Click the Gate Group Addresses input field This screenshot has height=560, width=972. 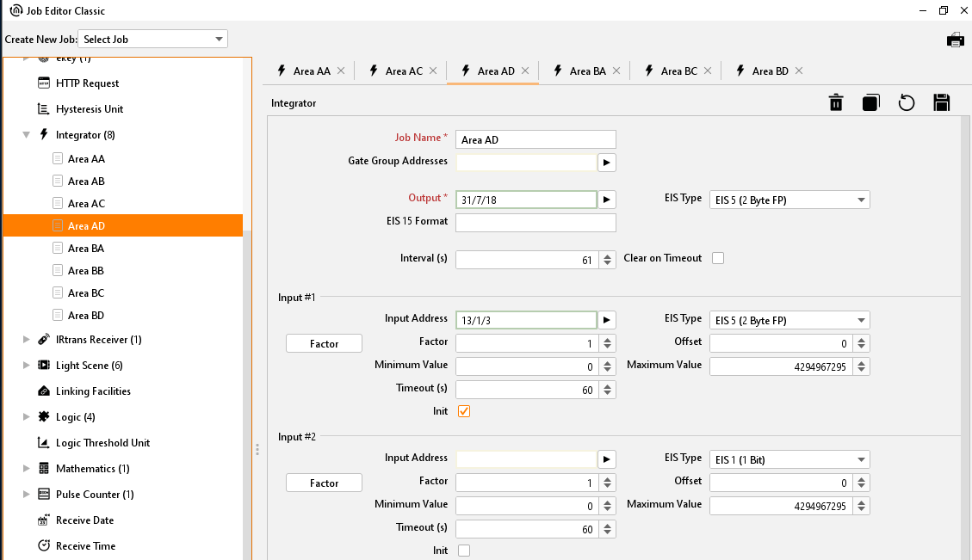click(525, 162)
